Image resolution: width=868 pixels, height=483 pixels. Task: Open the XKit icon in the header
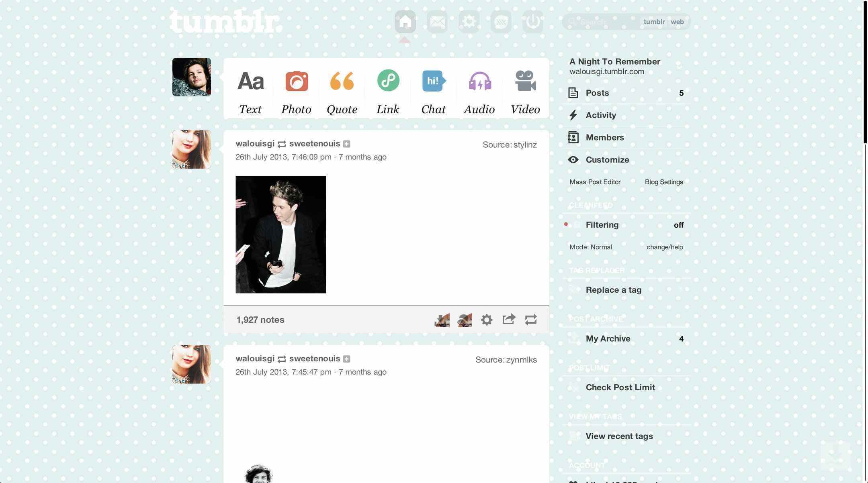point(501,22)
